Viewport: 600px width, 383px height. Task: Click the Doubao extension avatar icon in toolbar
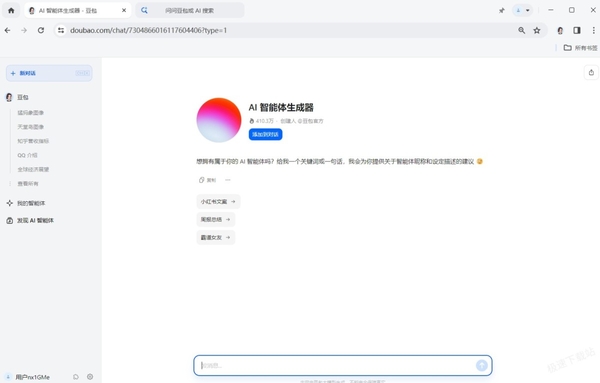click(x=560, y=30)
